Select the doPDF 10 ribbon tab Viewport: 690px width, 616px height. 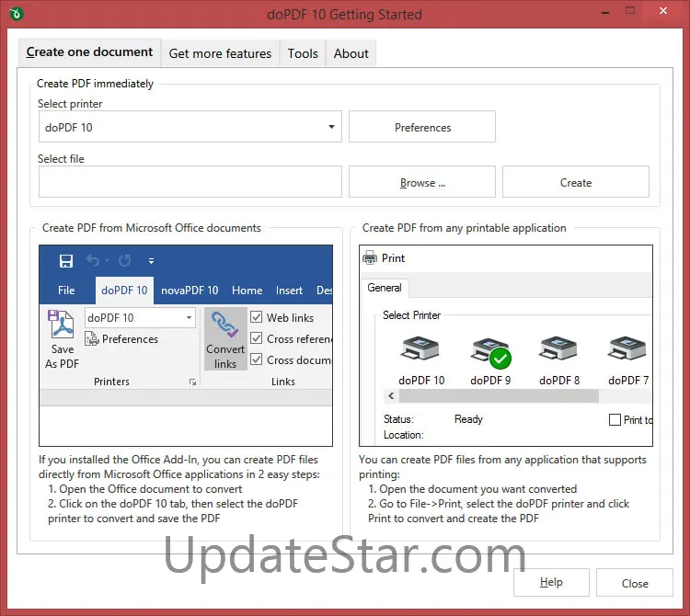click(x=124, y=291)
